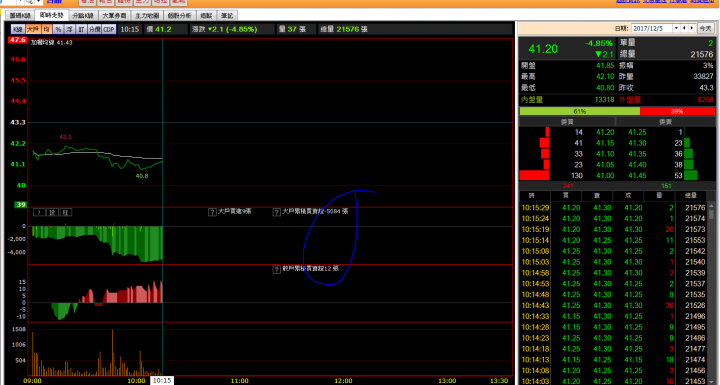Click the ? button in the indicator sub-panel
The width and height of the screenshot is (720, 385).
pos(39,212)
